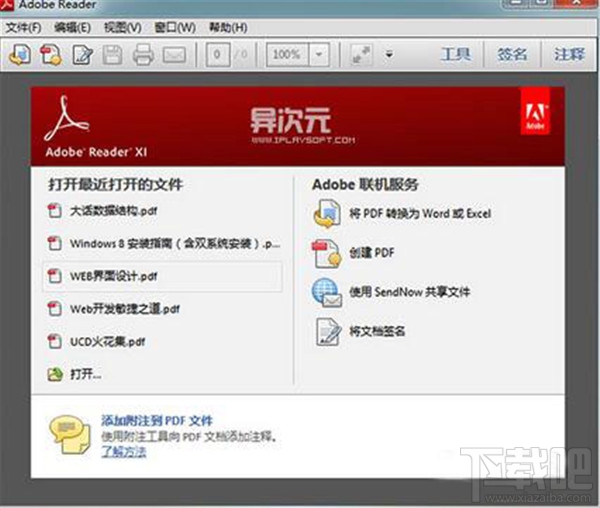Open the 工具 pane tab
Viewport: 600px width, 508px height.
click(455, 54)
